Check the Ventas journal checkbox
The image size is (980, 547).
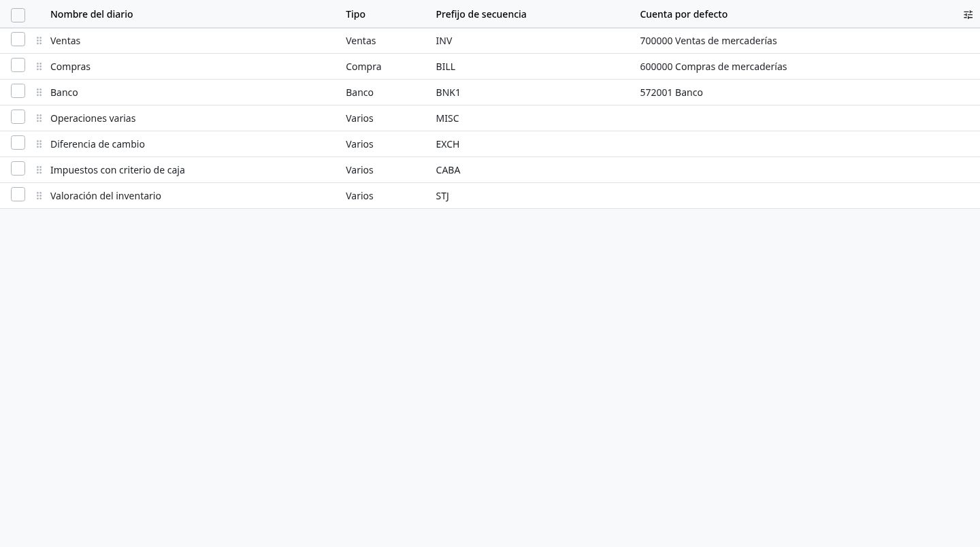pos(18,39)
